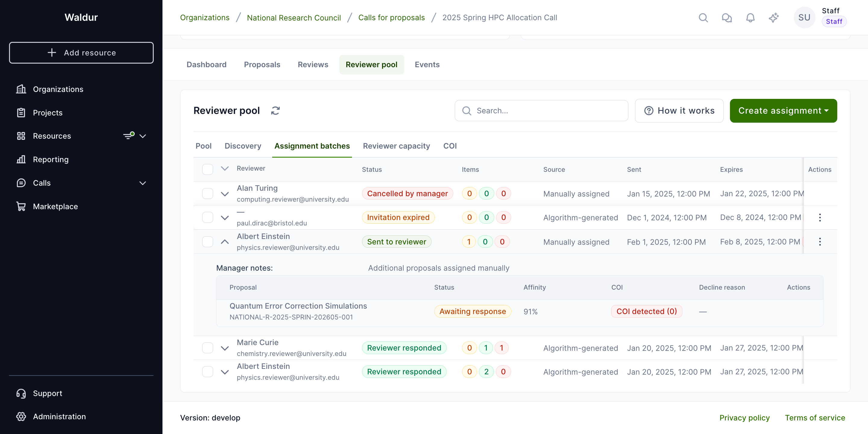Click the How it works button
This screenshot has height=434, width=868.
(679, 111)
